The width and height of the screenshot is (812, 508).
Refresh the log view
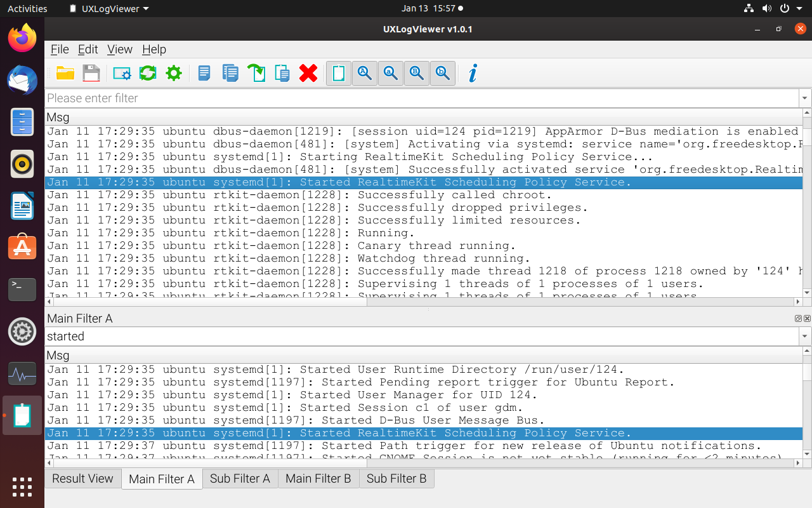(147, 72)
